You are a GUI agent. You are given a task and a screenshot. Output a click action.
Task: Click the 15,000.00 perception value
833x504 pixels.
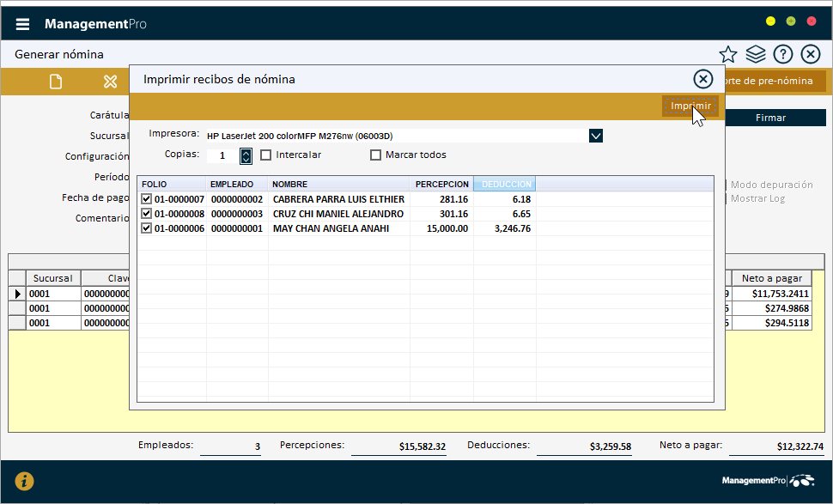pyautogui.click(x=447, y=228)
